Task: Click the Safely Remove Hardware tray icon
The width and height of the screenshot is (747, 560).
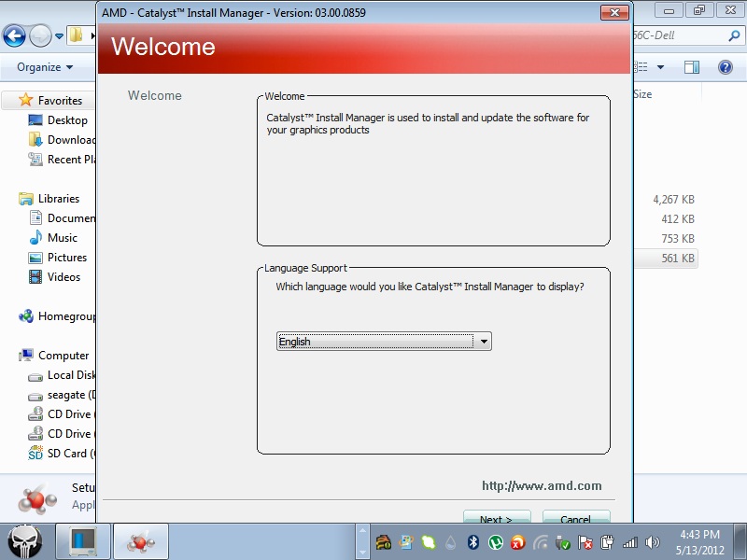Action: point(563,542)
